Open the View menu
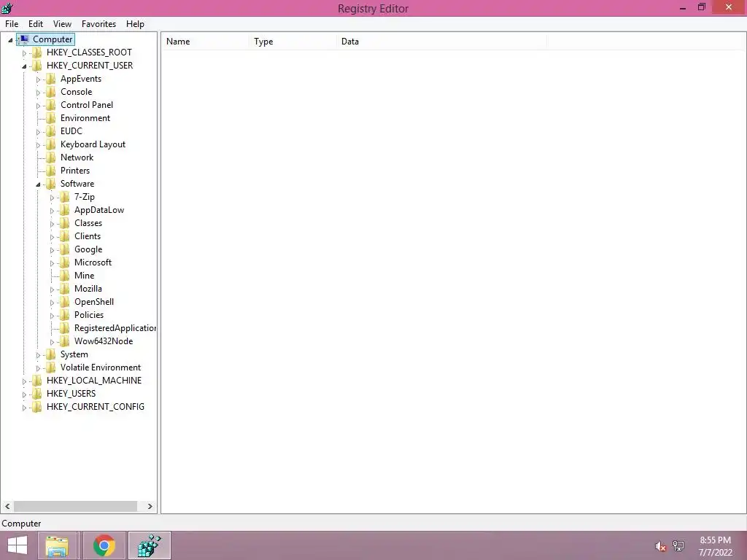 pyautogui.click(x=62, y=24)
